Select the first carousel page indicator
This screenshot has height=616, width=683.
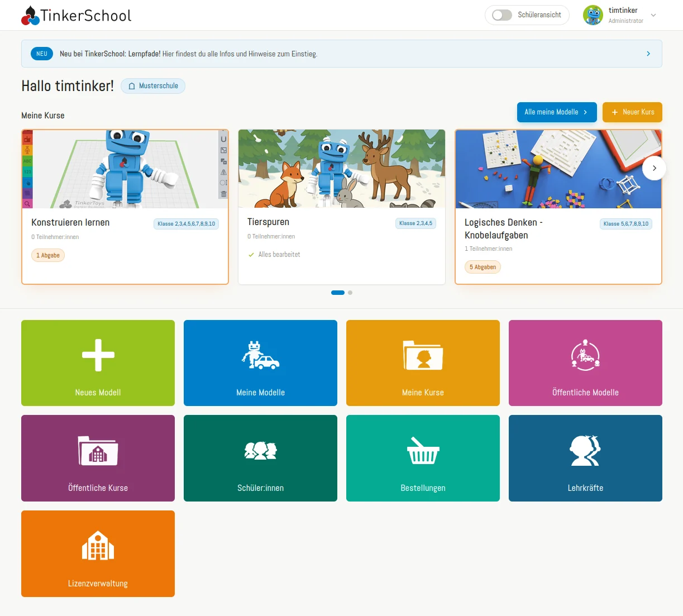pos(338,293)
